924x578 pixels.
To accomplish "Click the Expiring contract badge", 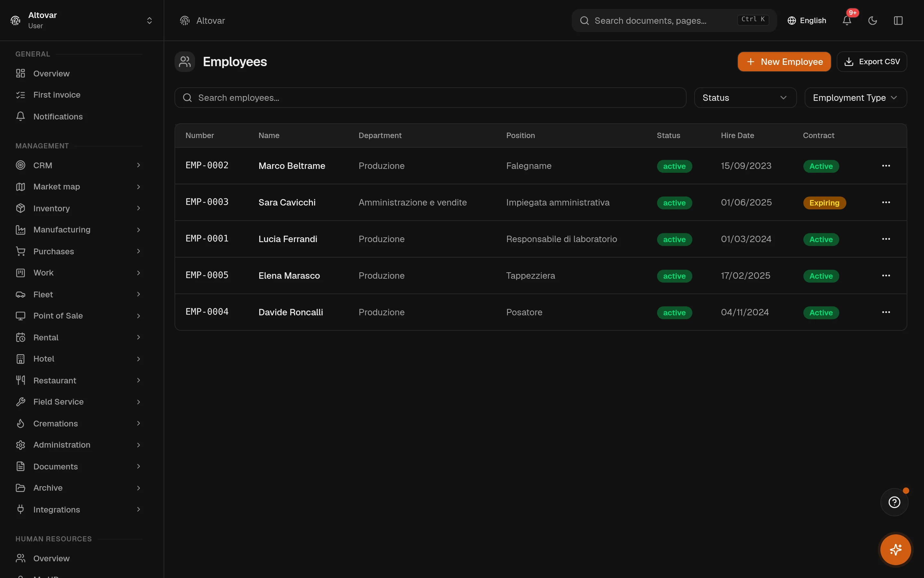I will point(824,203).
